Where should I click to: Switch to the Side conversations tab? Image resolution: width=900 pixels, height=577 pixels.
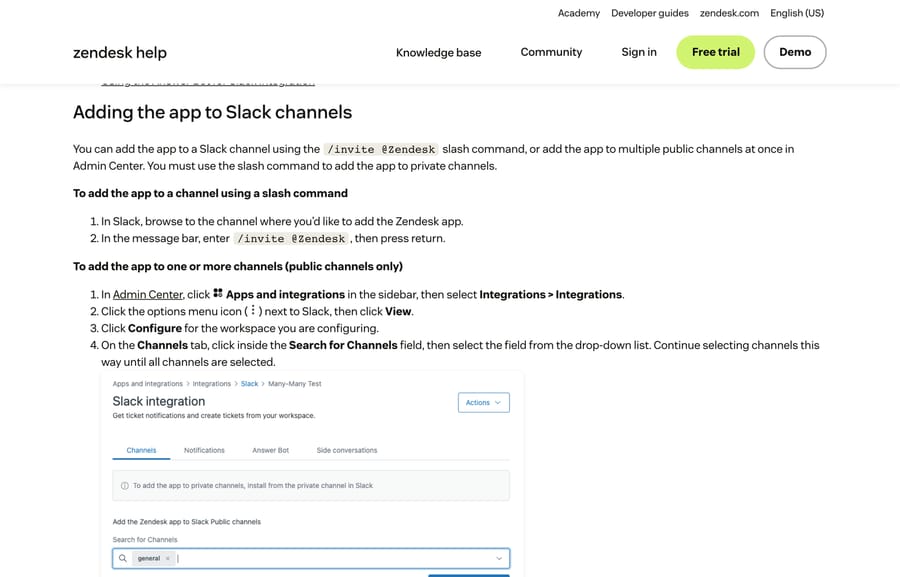[347, 450]
